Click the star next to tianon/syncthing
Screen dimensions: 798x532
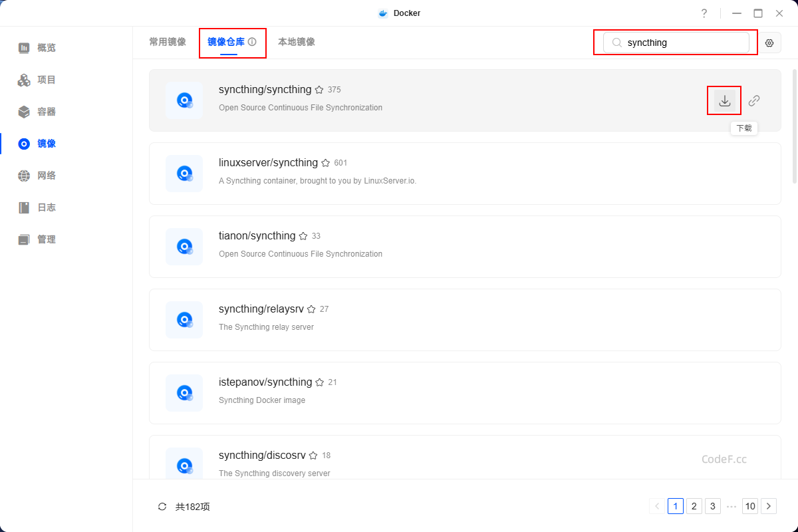click(303, 236)
